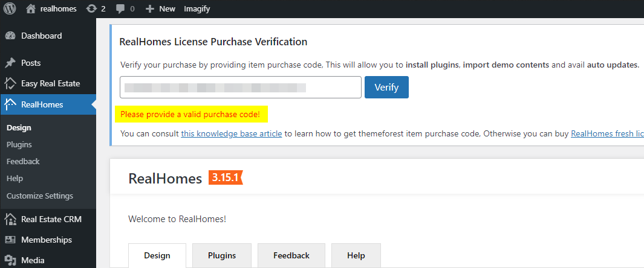Select the Easy Real Estate house icon
Image resolution: width=644 pixels, height=268 pixels.
(10, 83)
